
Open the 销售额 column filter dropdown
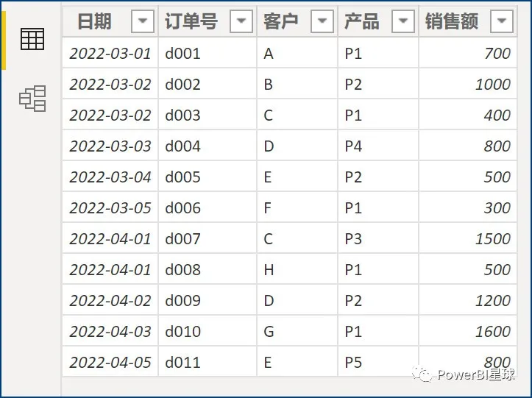point(502,21)
